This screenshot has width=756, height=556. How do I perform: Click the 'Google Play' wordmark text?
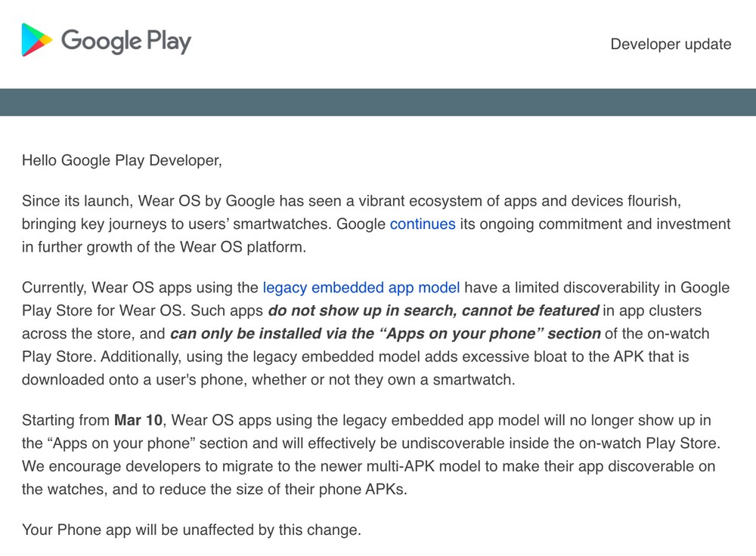126,41
